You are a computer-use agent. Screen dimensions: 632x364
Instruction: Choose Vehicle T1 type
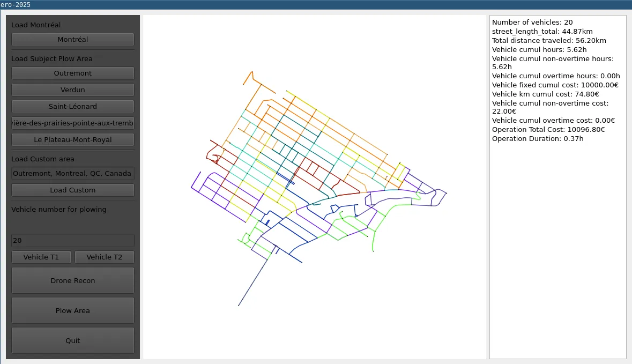tap(41, 257)
